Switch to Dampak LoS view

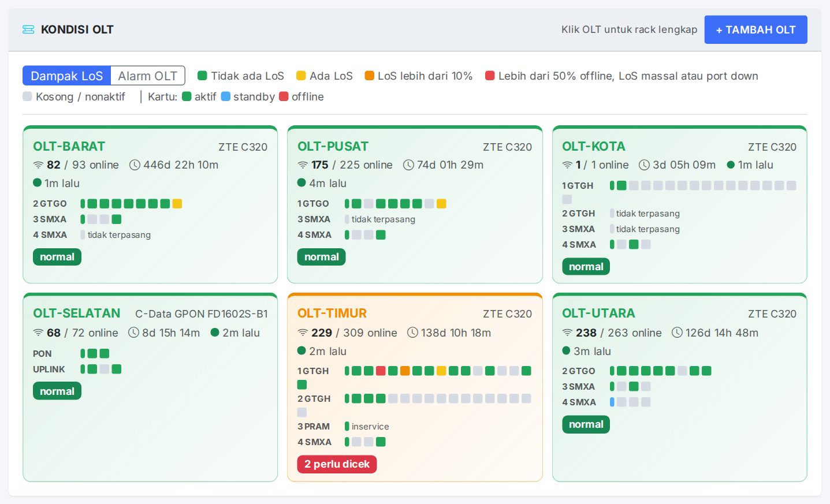coord(66,76)
